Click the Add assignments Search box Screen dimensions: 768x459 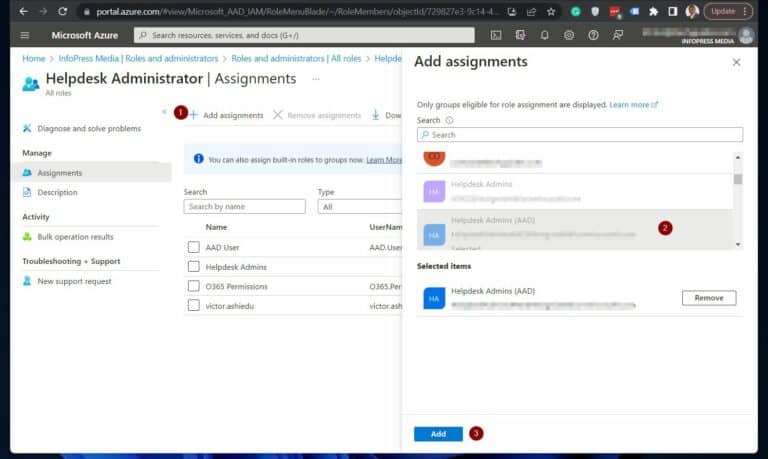tap(580, 135)
